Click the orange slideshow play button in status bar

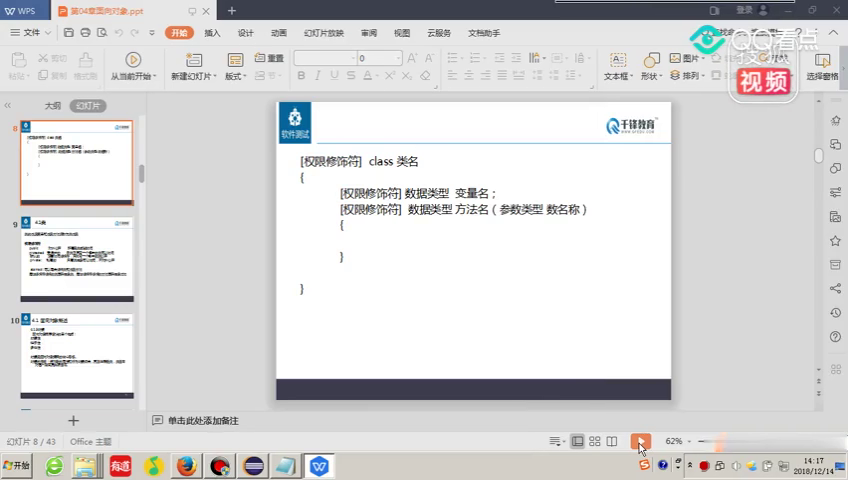click(x=641, y=441)
